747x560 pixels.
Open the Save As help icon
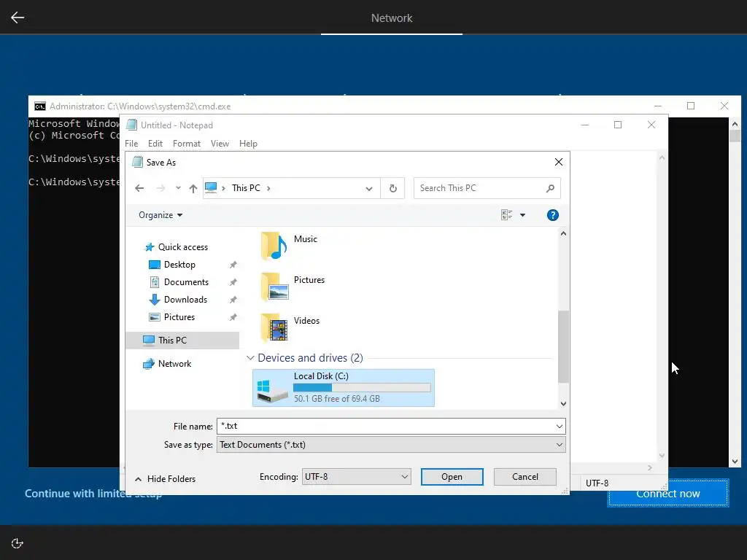[553, 215]
